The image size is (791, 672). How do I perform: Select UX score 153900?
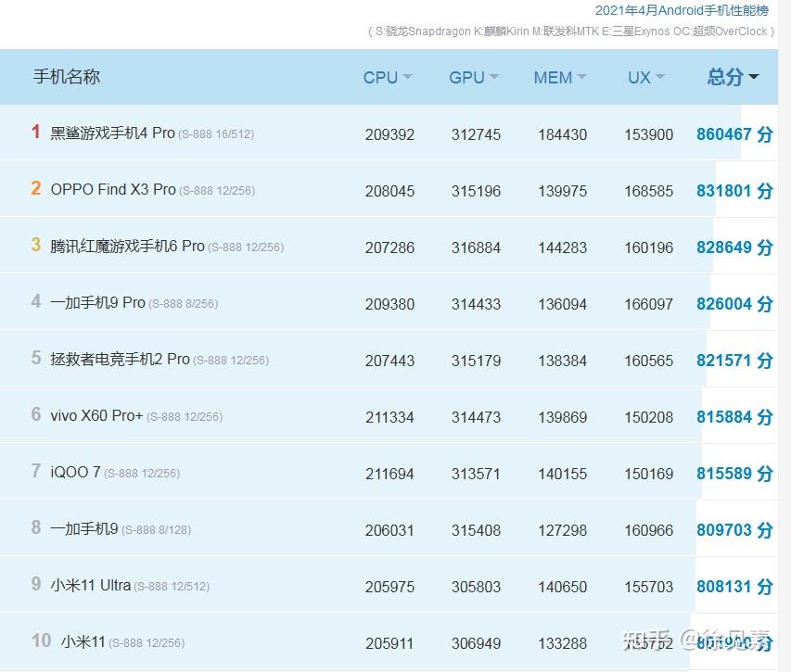(x=649, y=134)
